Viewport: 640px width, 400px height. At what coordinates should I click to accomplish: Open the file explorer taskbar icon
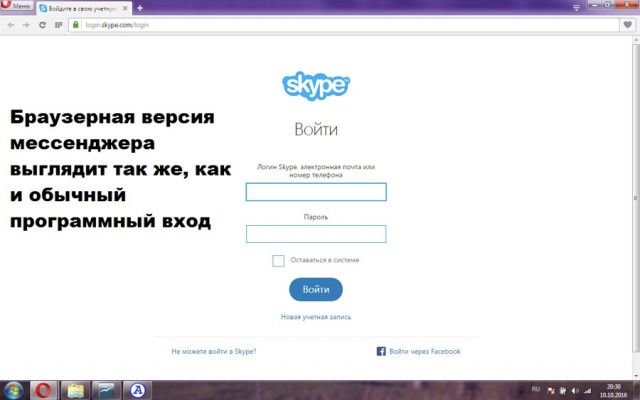[x=75, y=390]
